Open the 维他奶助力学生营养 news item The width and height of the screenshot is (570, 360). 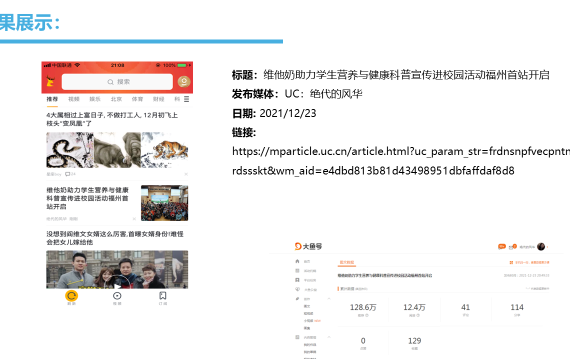pos(88,198)
